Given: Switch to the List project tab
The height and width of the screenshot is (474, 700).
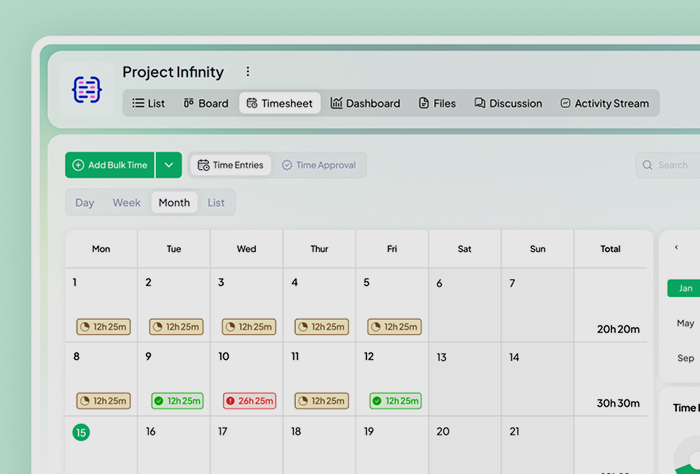Looking at the screenshot, I should coord(149,103).
